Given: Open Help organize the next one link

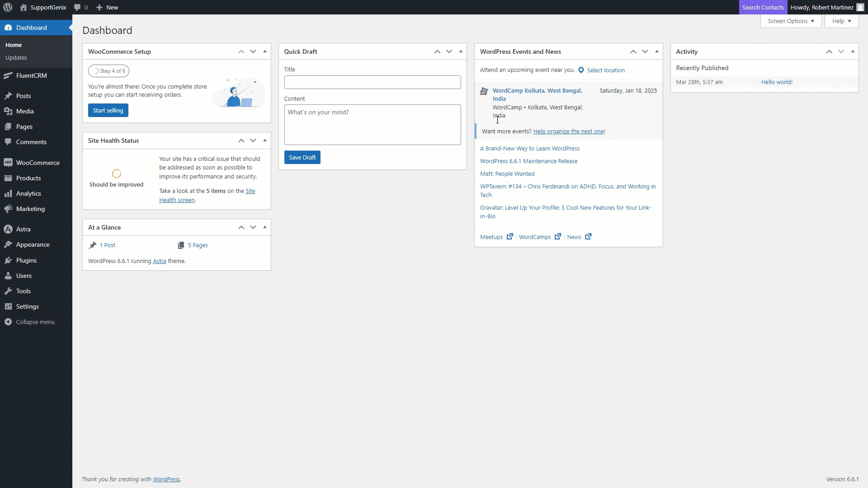Looking at the screenshot, I should pos(568,131).
